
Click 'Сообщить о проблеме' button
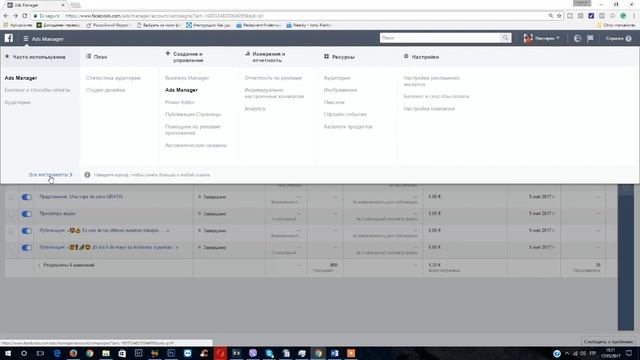[609, 342]
